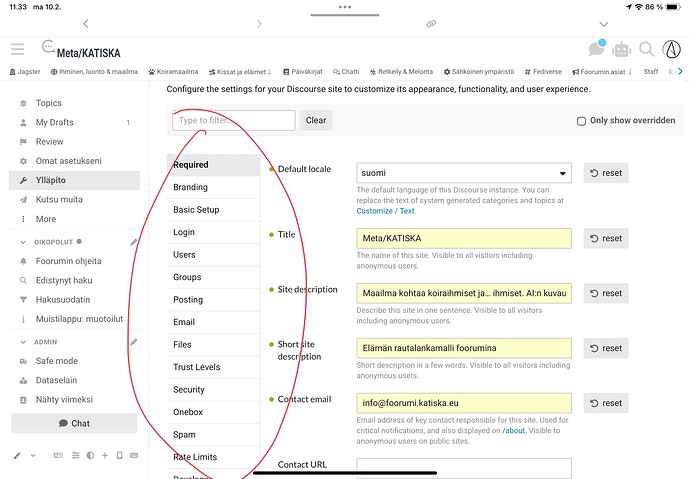Screen dimensions: 690x479
Task: Focus the Type to filter field
Action: pos(234,121)
